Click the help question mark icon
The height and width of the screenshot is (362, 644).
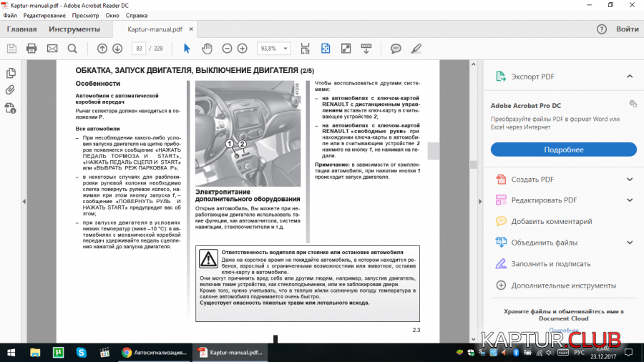tap(602, 29)
